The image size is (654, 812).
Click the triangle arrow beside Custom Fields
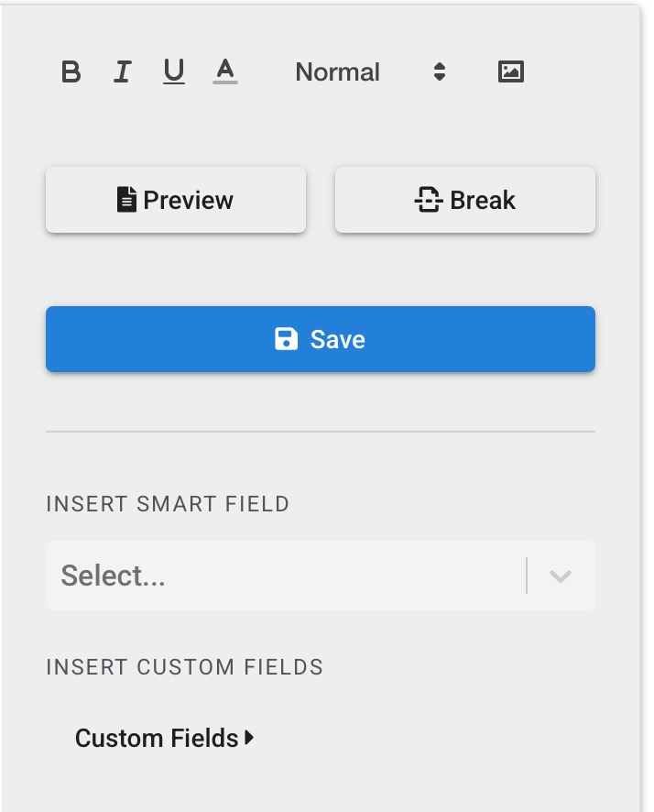click(x=249, y=737)
